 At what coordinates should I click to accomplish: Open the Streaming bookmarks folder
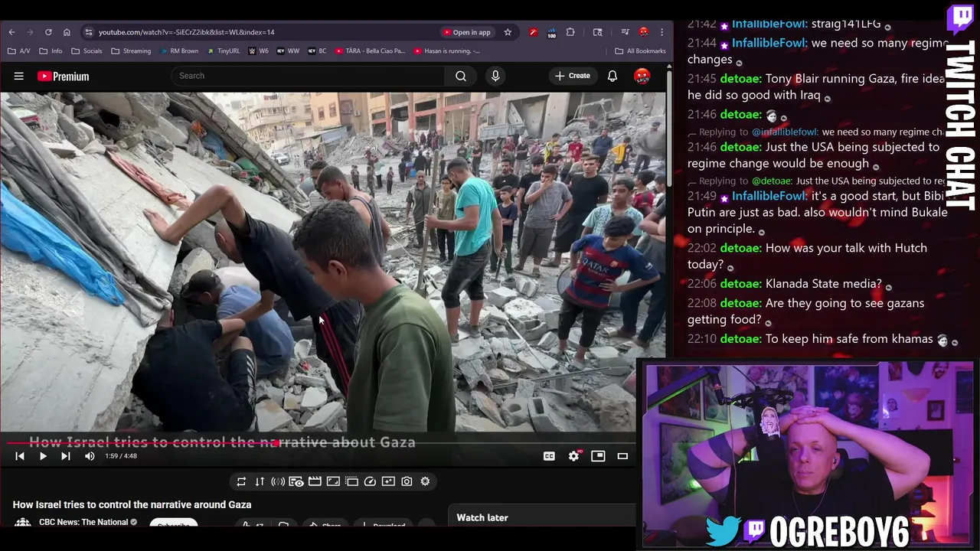click(131, 51)
